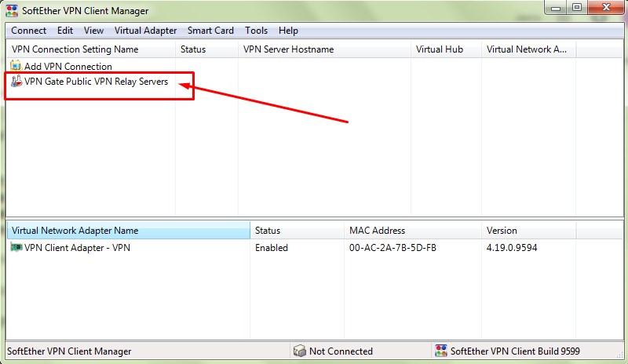Minimize the SoftEther VPN Client Manager window
This screenshot has width=628, height=364.
pos(556,8)
